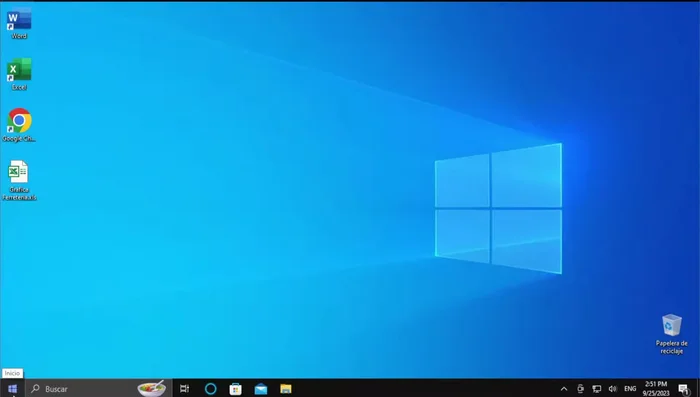The width and height of the screenshot is (700, 397).
Task: Open the volume control
Action: 612,389
